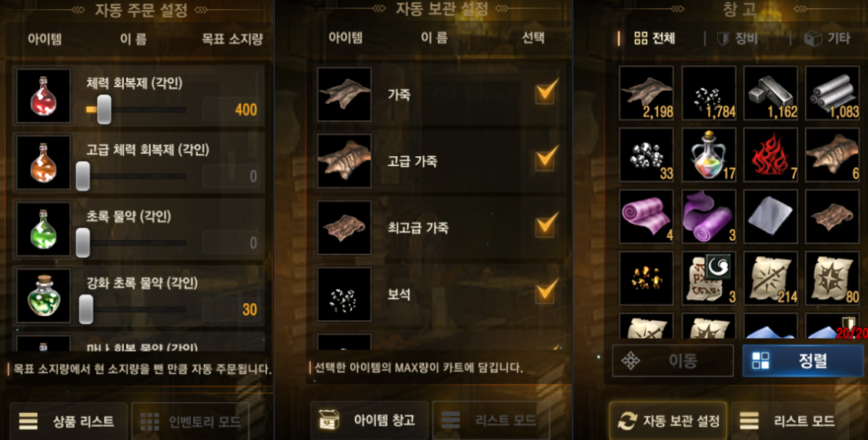Toggle the 고급 가죽 selection checkbox
Viewport: 868px width, 440px height.
(546, 158)
